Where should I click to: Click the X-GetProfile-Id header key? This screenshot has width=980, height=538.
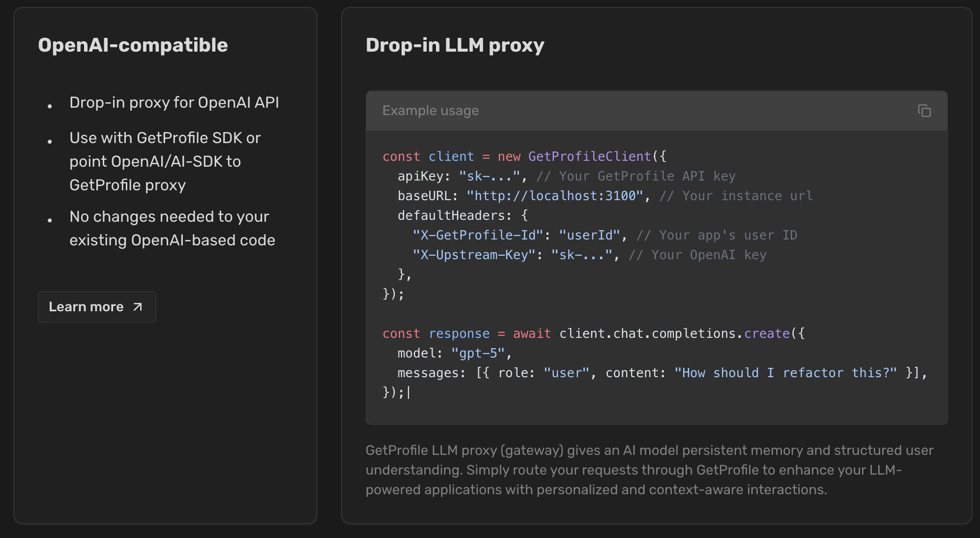pos(478,235)
